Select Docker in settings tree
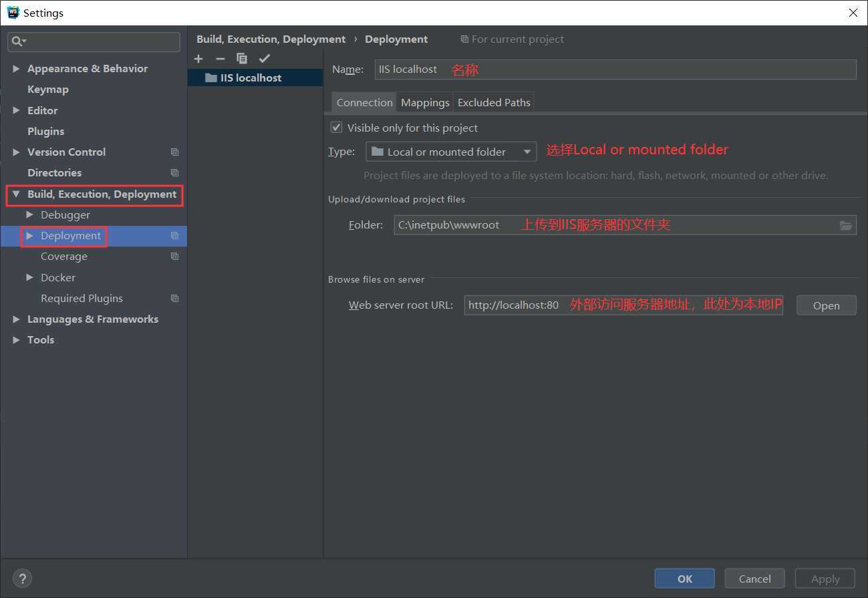 point(58,278)
